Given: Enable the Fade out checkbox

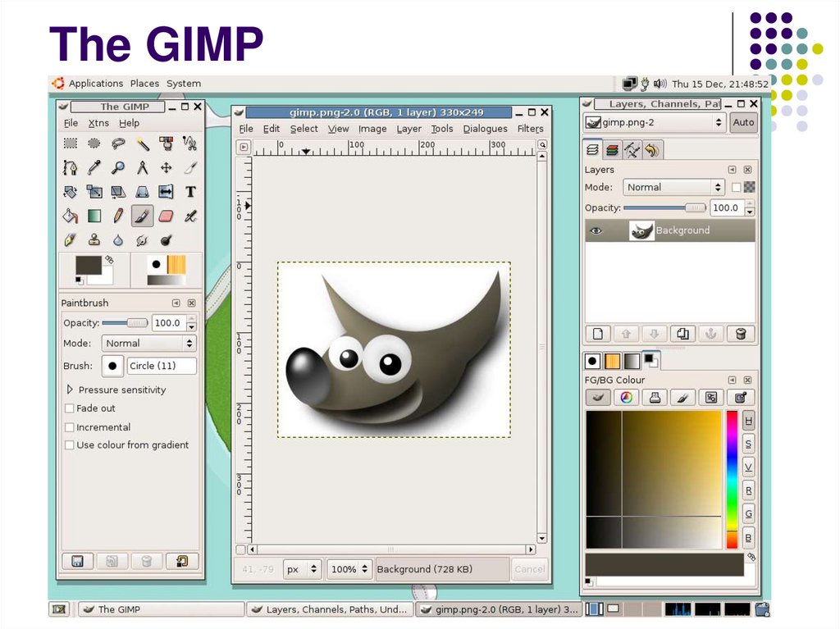Looking at the screenshot, I should coord(69,408).
